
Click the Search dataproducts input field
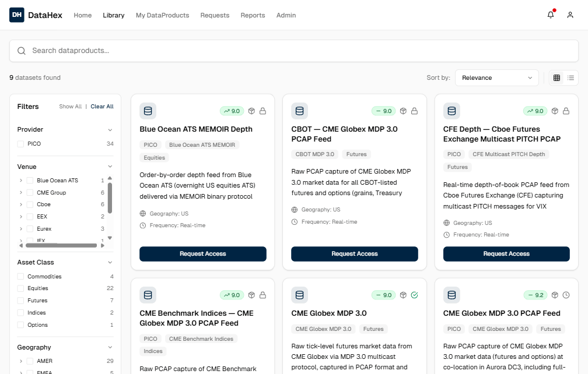click(x=294, y=51)
